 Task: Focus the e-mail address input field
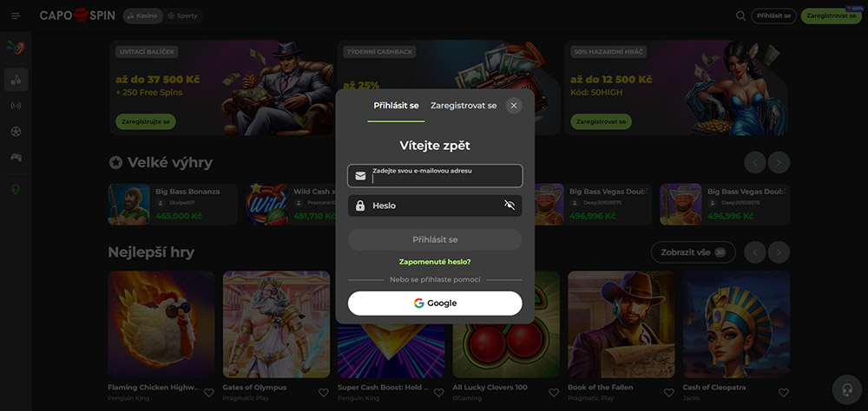(435, 176)
